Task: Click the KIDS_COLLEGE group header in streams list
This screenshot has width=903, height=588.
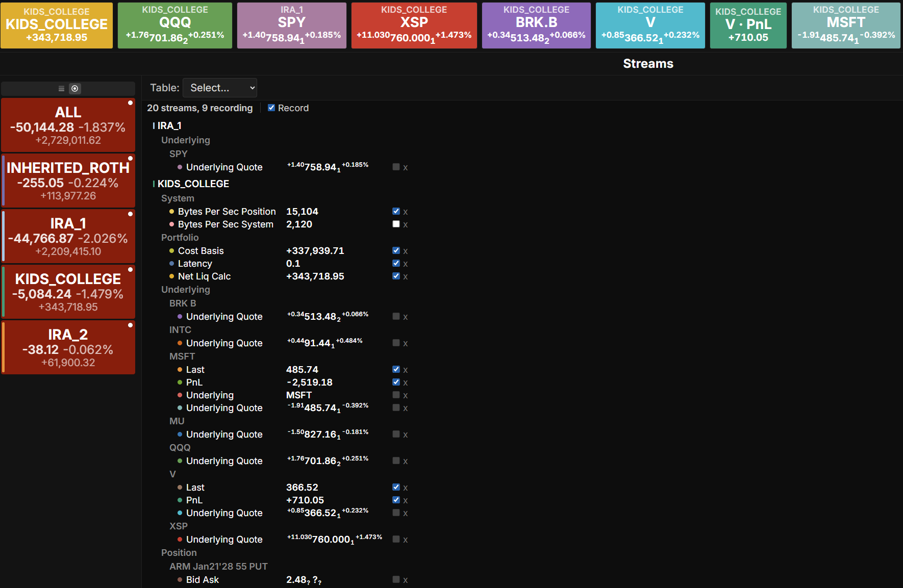Action: 193,184
